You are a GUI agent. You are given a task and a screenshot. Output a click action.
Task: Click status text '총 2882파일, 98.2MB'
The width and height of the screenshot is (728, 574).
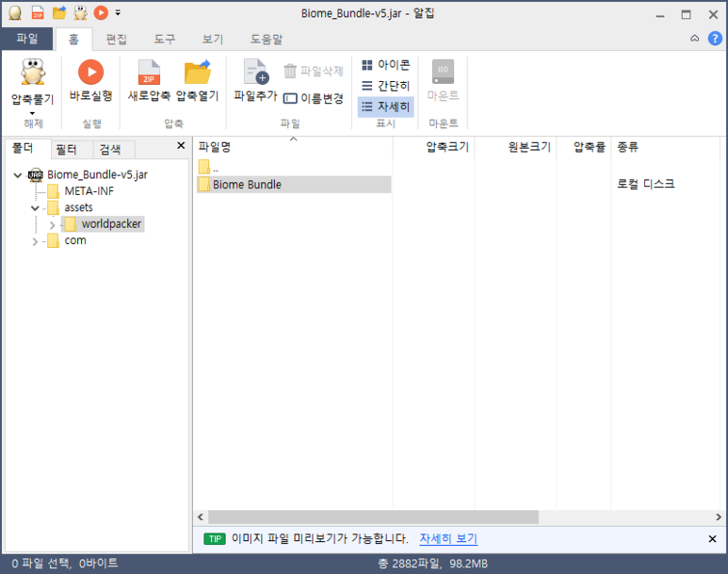pos(432,564)
